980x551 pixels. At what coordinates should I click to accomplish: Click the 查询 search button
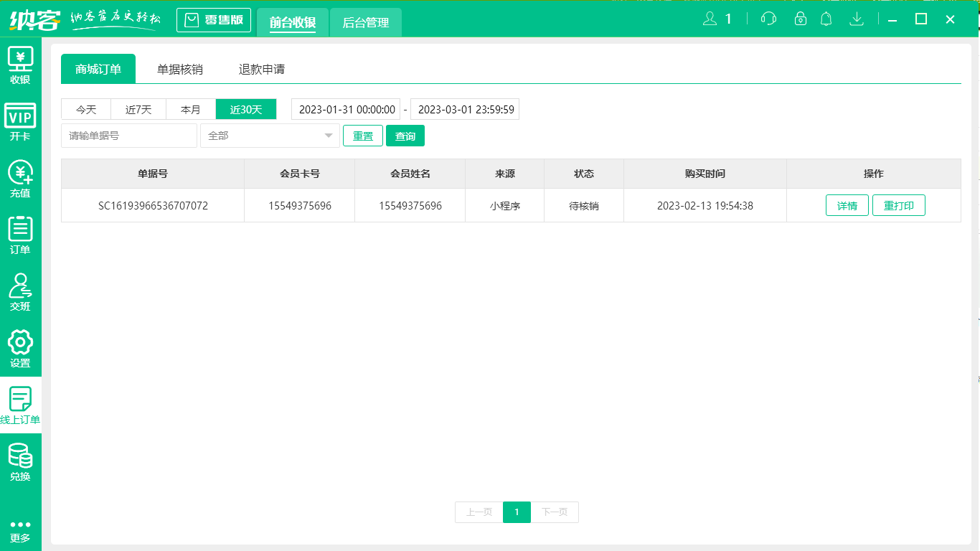(x=405, y=135)
